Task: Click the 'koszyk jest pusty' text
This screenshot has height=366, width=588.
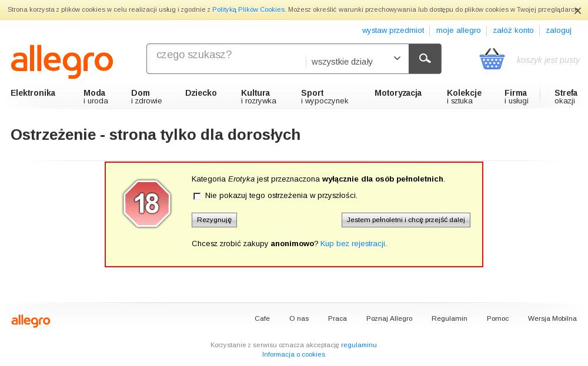Action: point(548,60)
